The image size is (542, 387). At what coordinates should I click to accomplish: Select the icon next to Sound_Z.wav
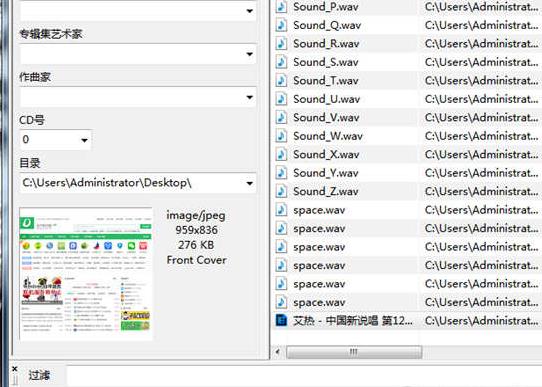(281, 191)
